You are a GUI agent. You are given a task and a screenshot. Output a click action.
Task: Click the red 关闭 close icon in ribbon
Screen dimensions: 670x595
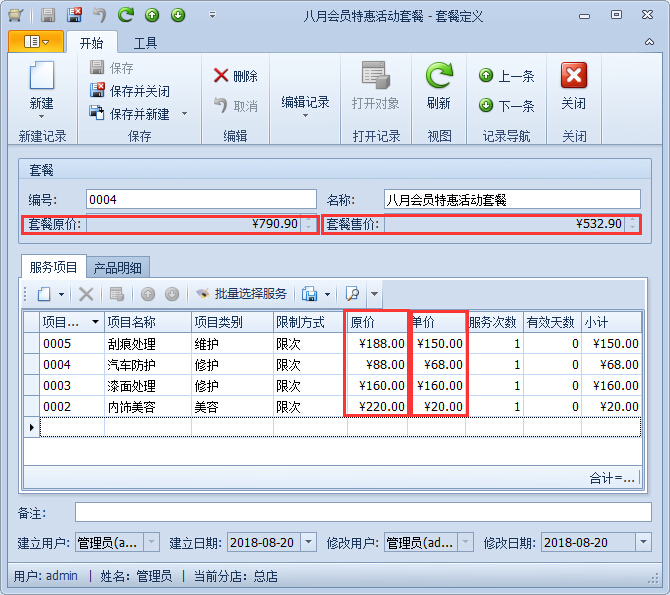pyautogui.click(x=573, y=77)
